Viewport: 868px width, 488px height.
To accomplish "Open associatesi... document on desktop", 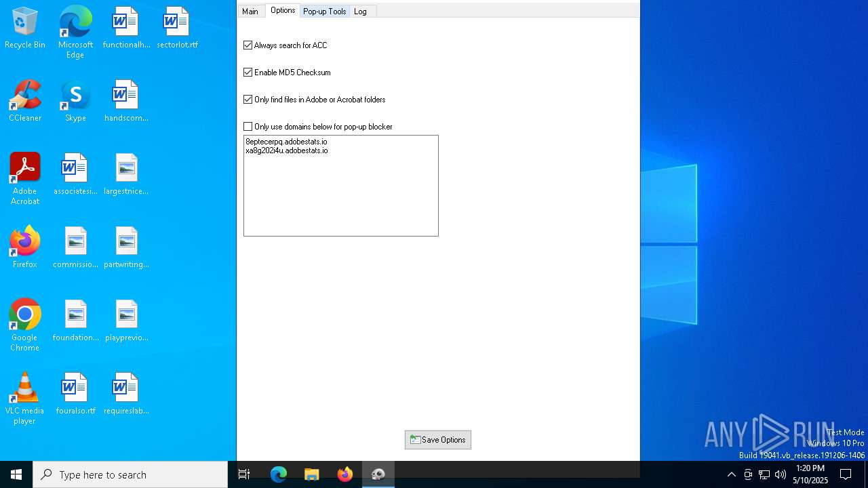I will point(75,175).
